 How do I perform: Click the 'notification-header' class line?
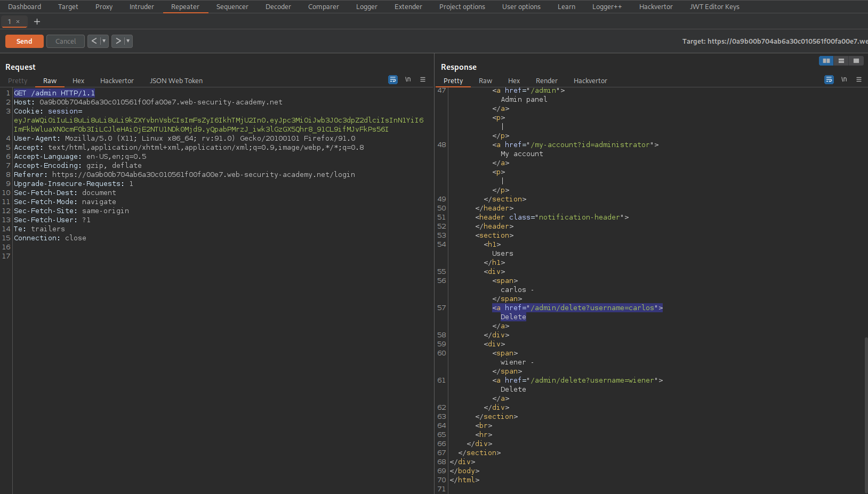(552, 217)
